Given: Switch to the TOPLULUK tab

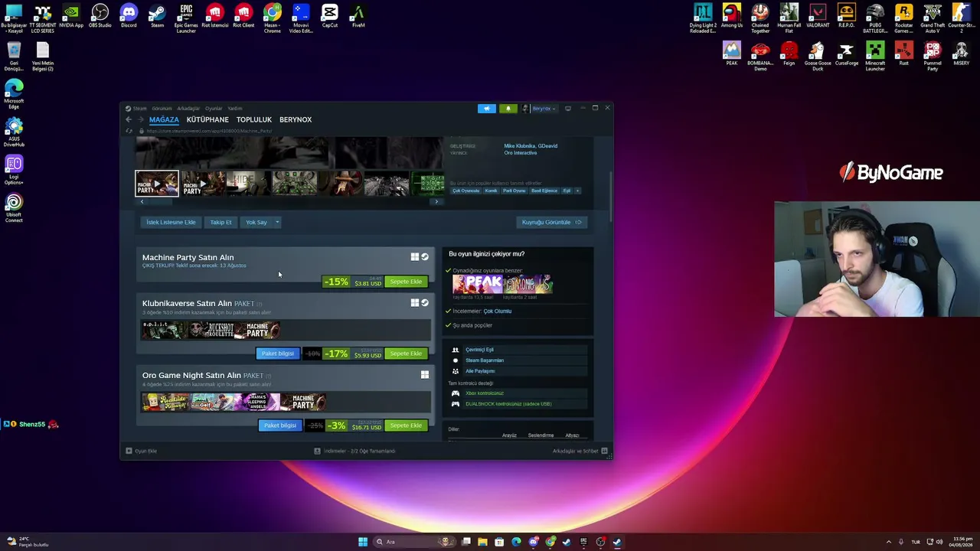Looking at the screenshot, I should click(254, 119).
